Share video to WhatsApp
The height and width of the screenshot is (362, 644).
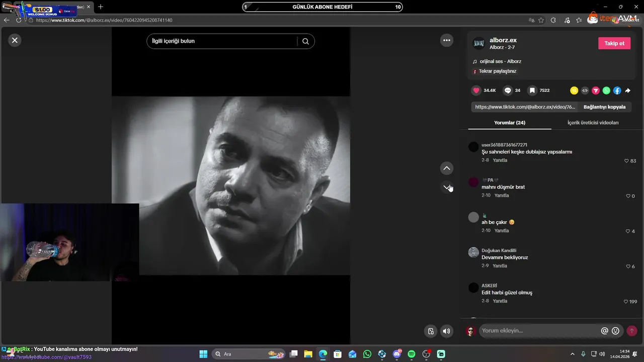click(606, 90)
